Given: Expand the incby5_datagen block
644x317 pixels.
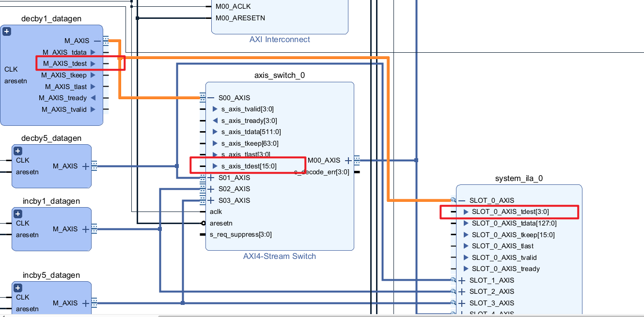Looking at the screenshot, I should (18, 288).
